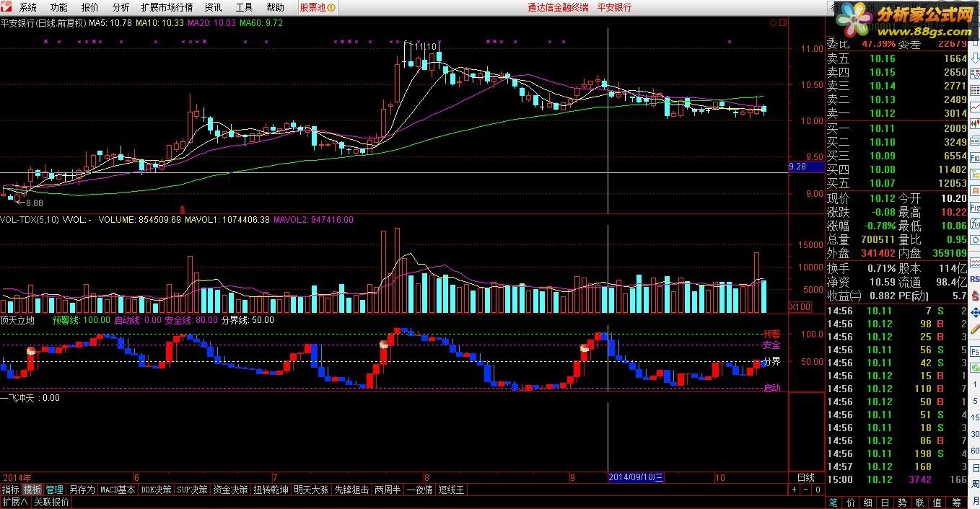Select the 值 tab in the quote panel
Screen dimensions: 980x509
(x=937, y=503)
